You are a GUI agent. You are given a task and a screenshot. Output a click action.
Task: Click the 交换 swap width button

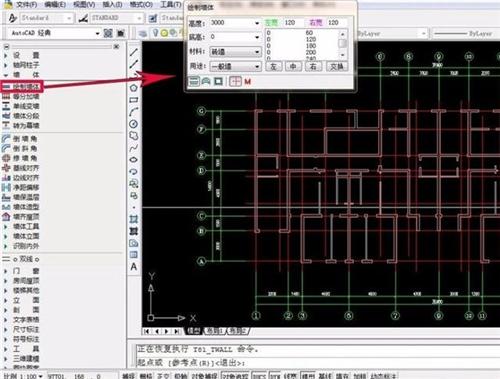(x=337, y=66)
